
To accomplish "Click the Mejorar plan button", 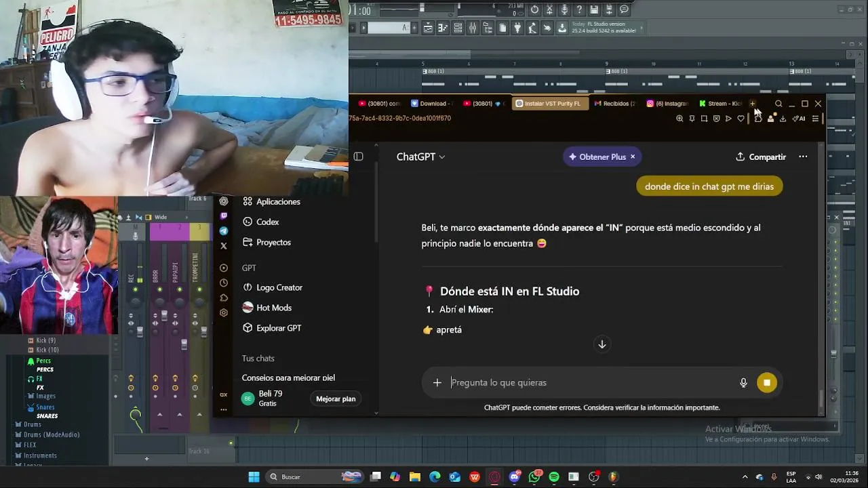I will pyautogui.click(x=336, y=399).
